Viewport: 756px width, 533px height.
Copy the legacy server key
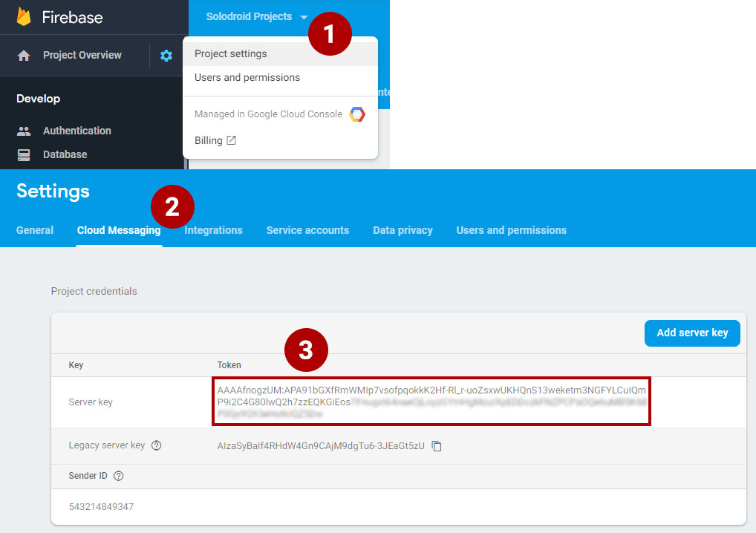pos(437,446)
